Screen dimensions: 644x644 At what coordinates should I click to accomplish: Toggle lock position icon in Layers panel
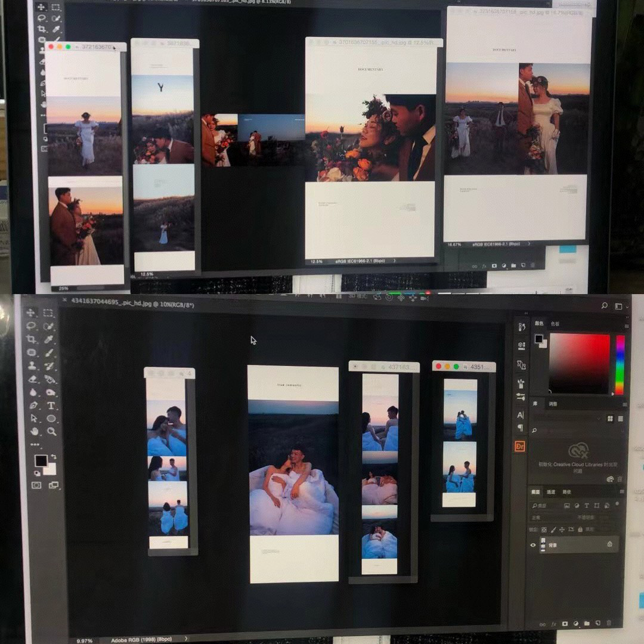coord(562,530)
